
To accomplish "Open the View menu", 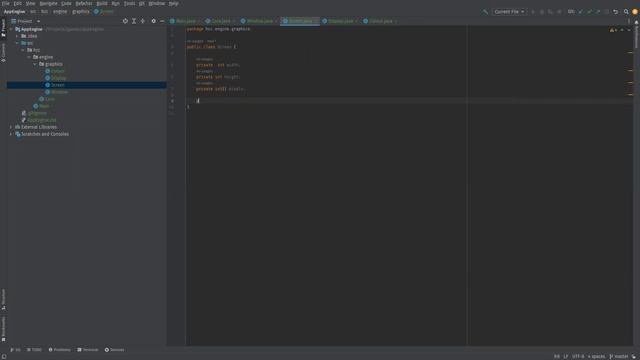I will (x=31, y=3).
